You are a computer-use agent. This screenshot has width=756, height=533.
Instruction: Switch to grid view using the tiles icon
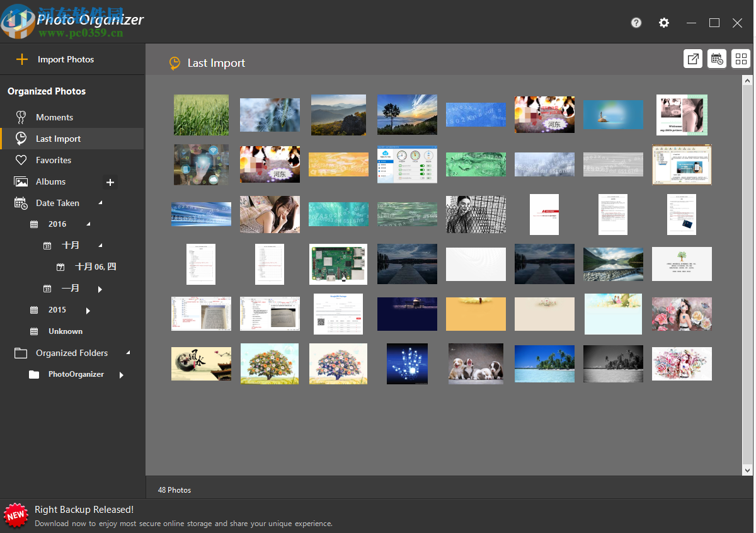pyautogui.click(x=741, y=58)
